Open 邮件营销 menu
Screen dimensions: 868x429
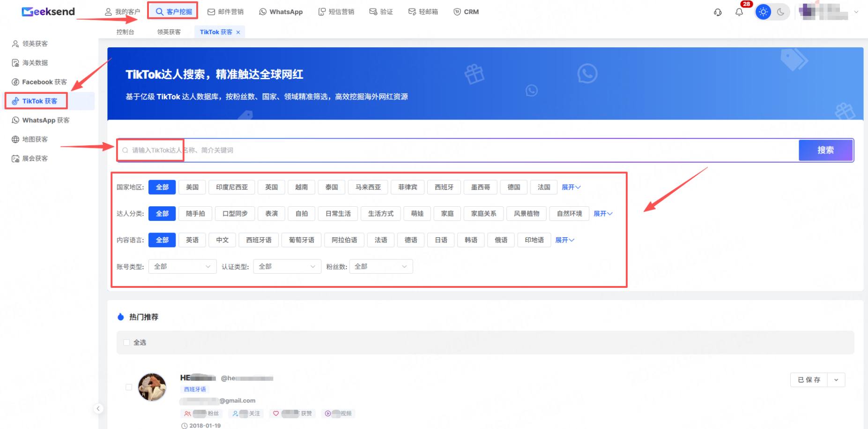coord(226,12)
